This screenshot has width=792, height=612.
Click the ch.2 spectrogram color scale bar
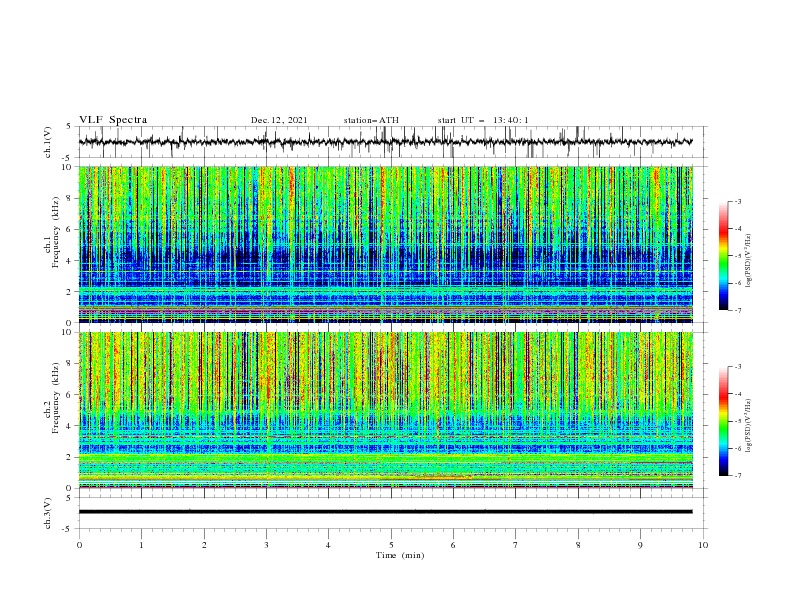[723, 421]
